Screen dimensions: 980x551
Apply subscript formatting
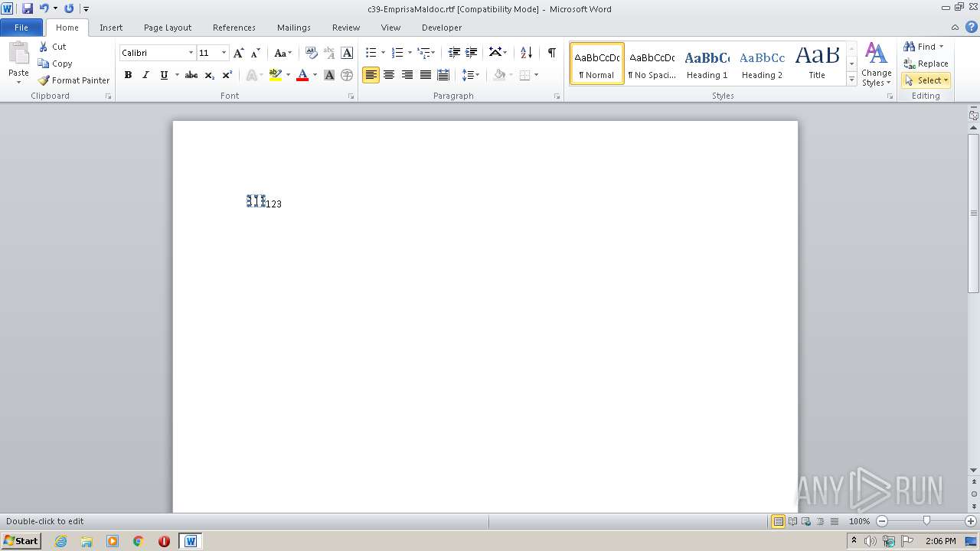tap(210, 75)
